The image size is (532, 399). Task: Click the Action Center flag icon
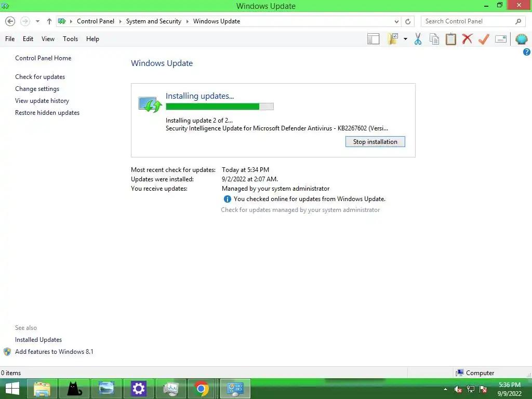(x=483, y=389)
